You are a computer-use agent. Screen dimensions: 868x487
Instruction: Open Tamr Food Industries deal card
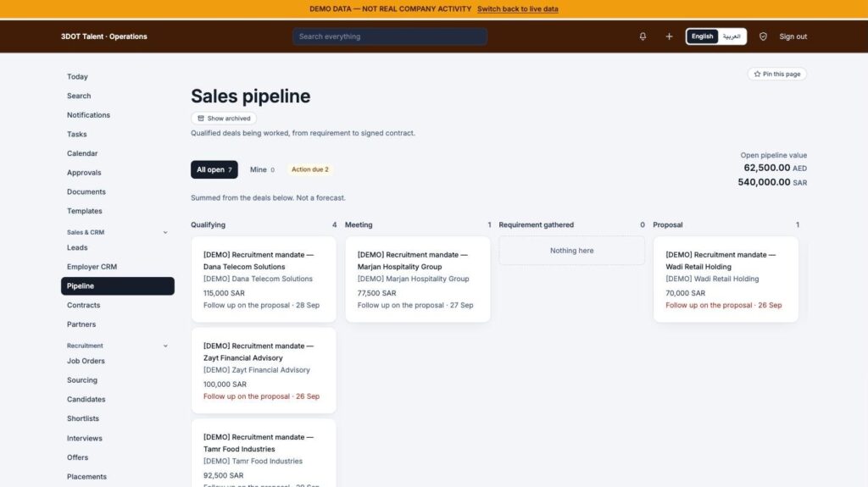click(x=264, y=453)
